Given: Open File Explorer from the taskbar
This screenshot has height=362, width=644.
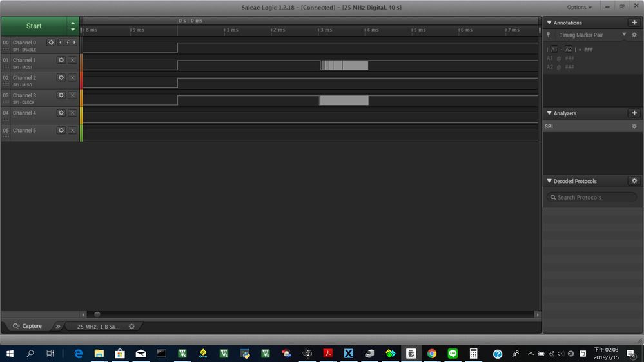Looking at the screenshot, I should pos(99,354).
